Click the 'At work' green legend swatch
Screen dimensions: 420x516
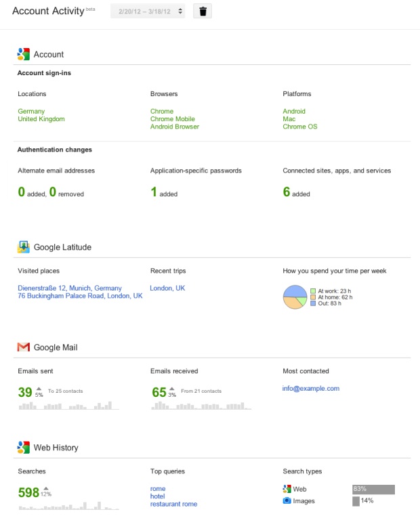(313, 291)
